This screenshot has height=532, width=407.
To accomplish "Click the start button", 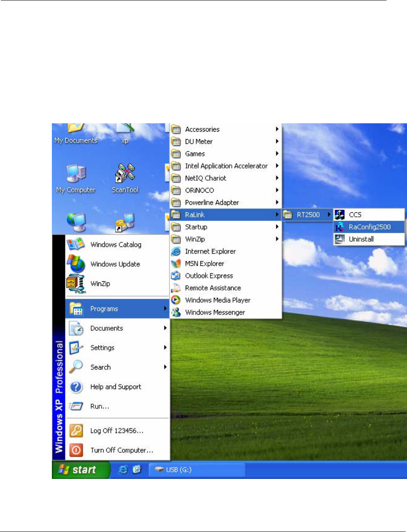I will (x=80, y=470).
